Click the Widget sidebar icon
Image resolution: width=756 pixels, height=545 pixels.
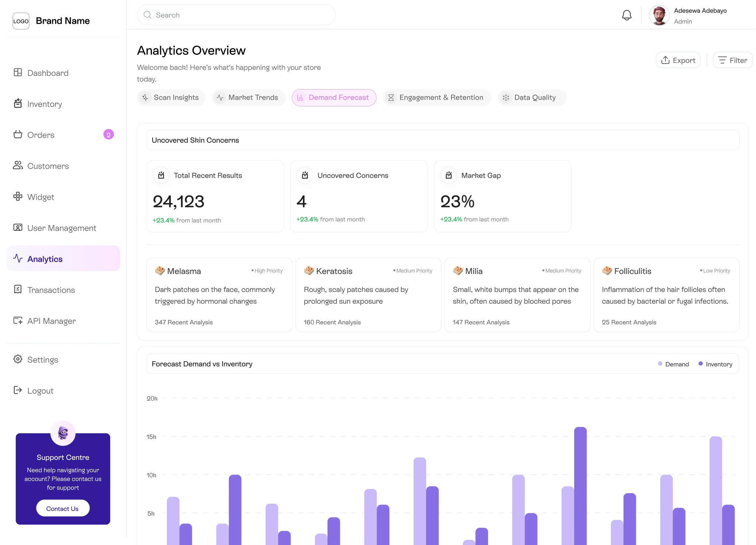[18, 197]
